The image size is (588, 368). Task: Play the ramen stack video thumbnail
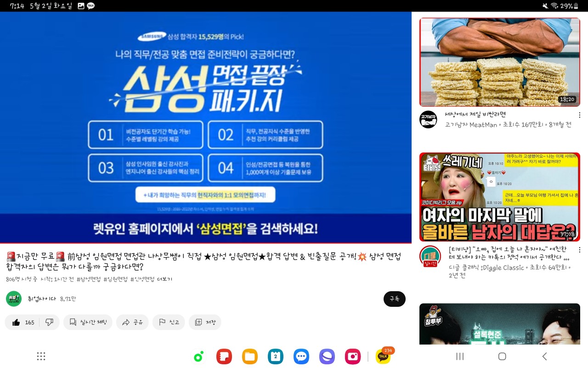point(500,62)
